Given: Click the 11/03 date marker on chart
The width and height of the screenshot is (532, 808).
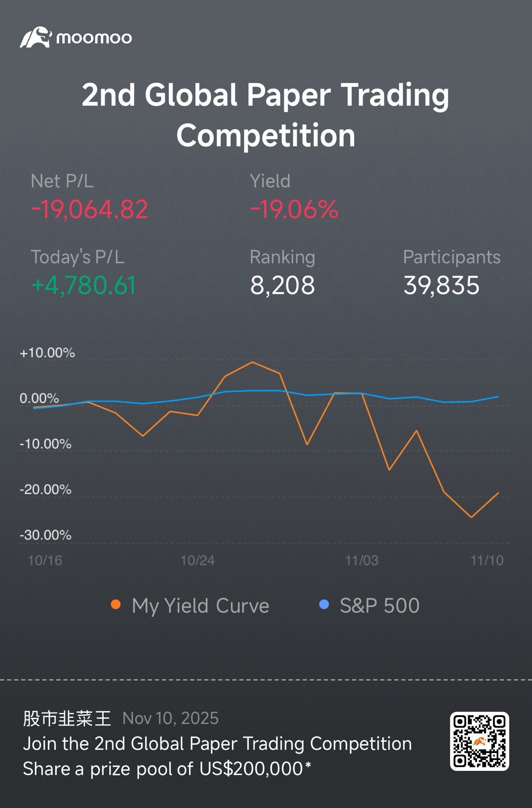Looking at the screenshot, I should [362, 560].
